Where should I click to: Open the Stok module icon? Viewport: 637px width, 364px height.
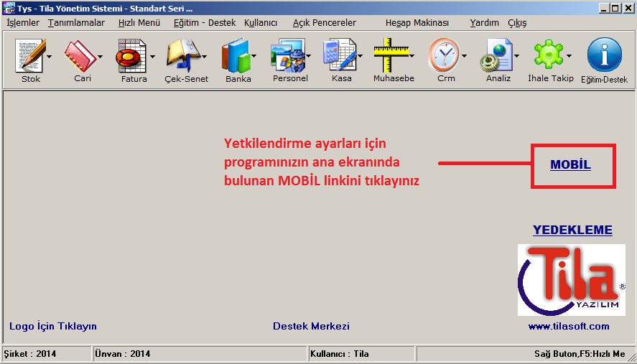tap(29, 56)
